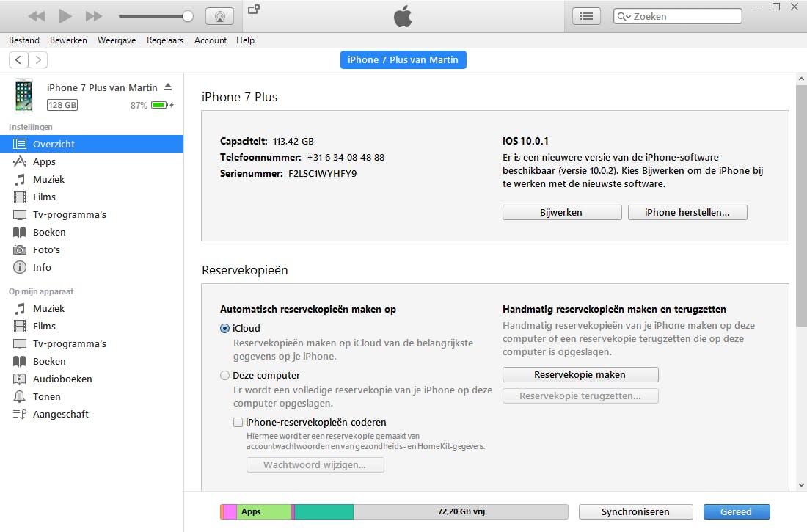Click the blue Gereed button
Image resolution: width=807 pixels, height=532 pixels.
pyautogui.click(x=737, y=511)
